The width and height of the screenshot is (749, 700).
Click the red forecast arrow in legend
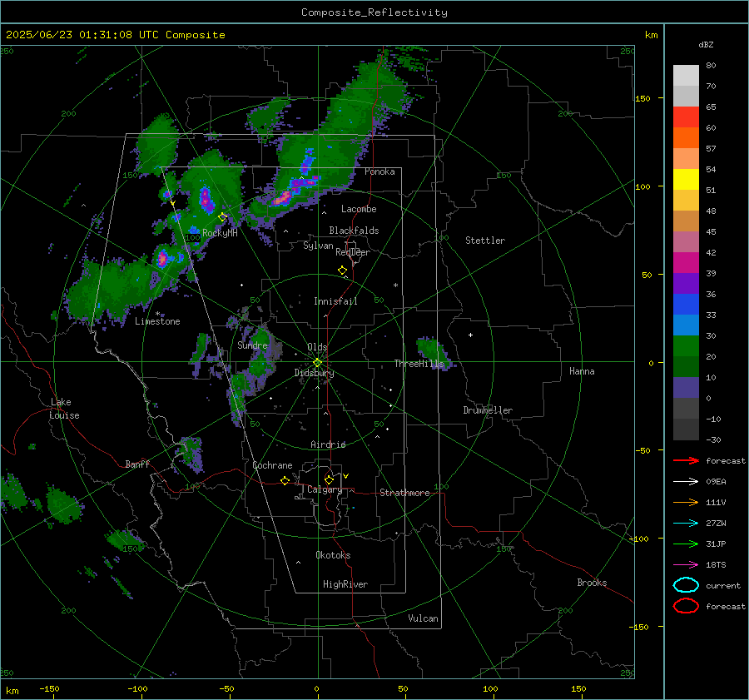click(x=686, y=460)
